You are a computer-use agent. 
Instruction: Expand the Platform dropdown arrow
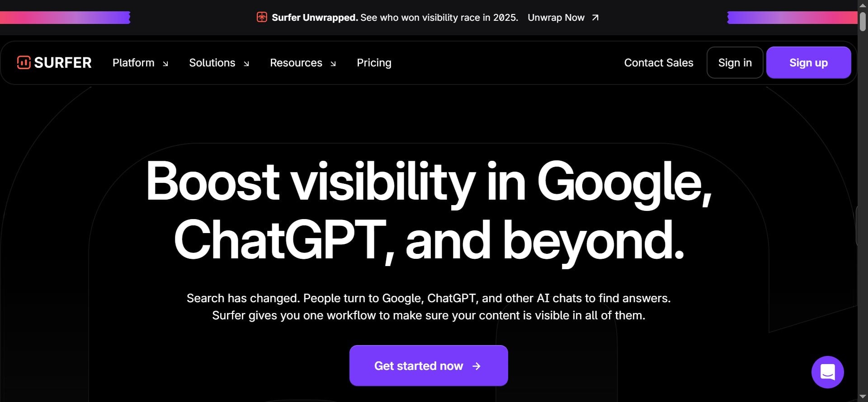165,64
